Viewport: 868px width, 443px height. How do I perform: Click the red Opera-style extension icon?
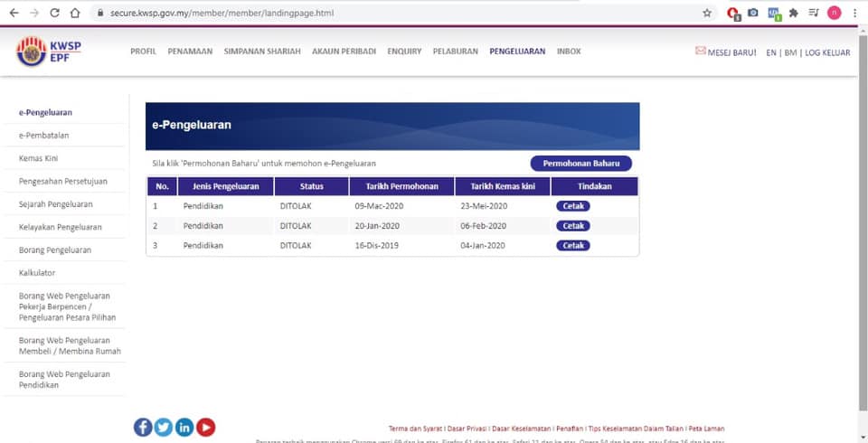click(x=733, y=14)
